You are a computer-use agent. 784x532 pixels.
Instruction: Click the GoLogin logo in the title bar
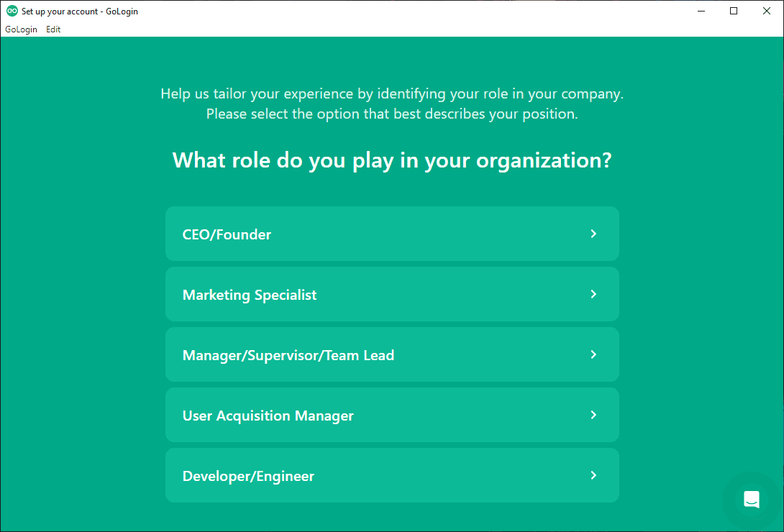[x=12, y=11]
